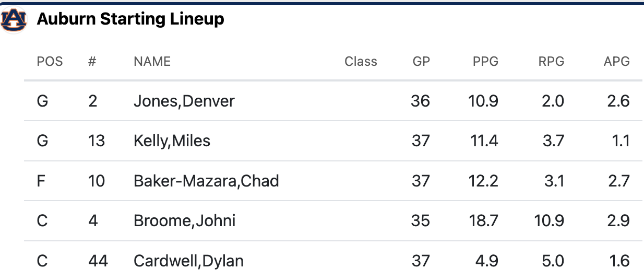644x280 pixels.
Task: Select Cardwell, Dylan player name
Action: [188, 260]
